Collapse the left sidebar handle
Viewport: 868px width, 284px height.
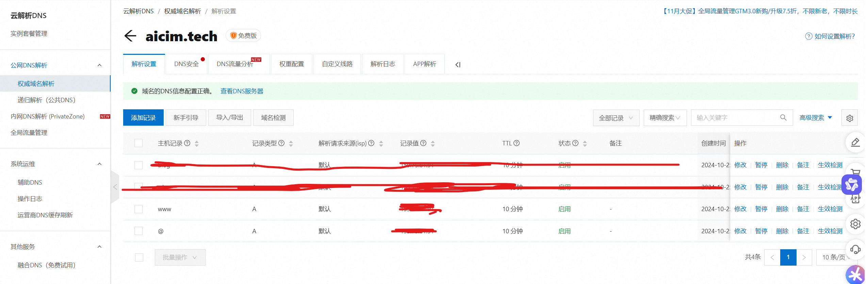(115, 187)
